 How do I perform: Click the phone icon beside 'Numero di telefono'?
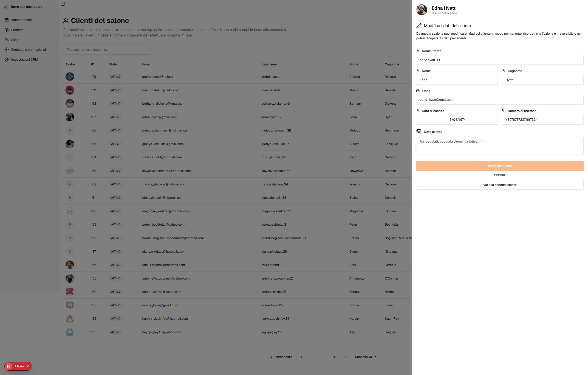[x=504, y=111]
